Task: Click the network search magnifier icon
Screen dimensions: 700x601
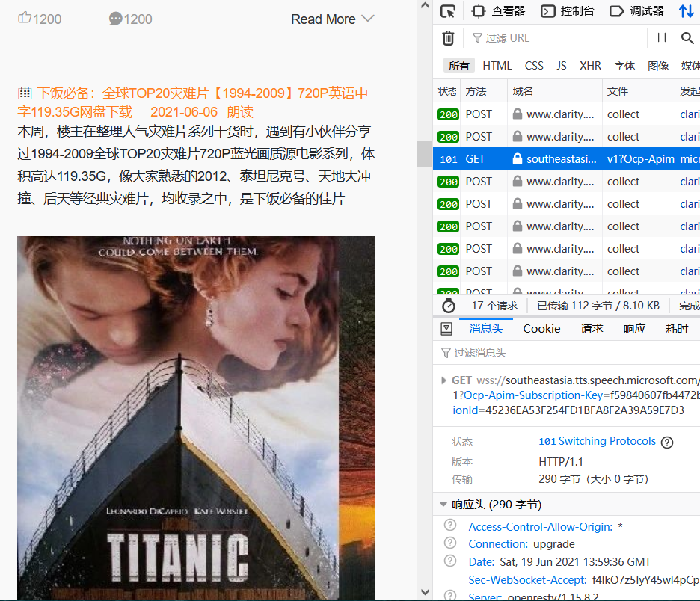Action: click(687, 38)
